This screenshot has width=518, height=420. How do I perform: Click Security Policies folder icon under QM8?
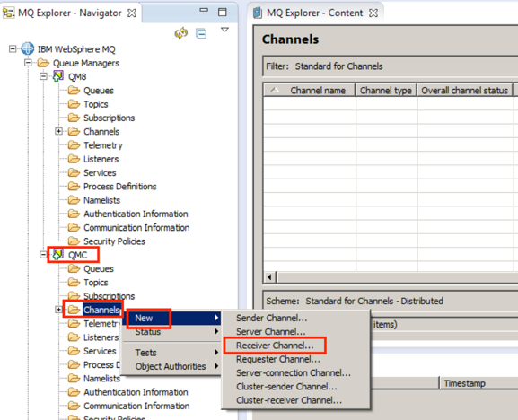pyautogui.click(x=74, y=241)
